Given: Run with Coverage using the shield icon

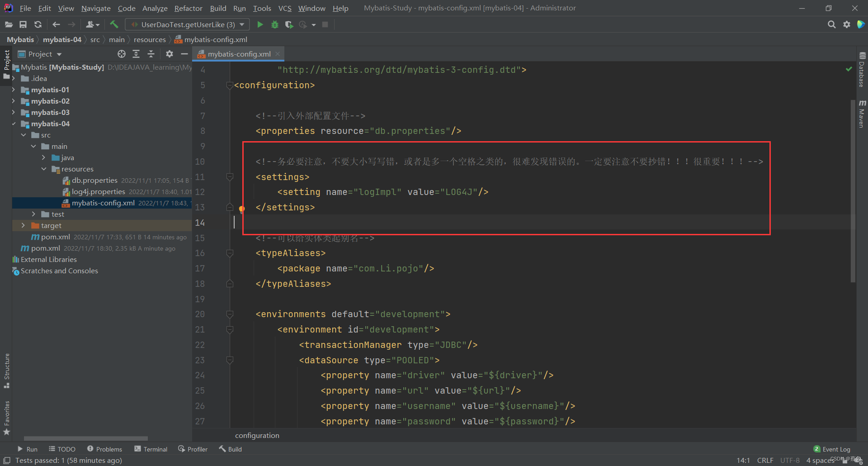Looking at the screenshot, I should pos(289,24).
